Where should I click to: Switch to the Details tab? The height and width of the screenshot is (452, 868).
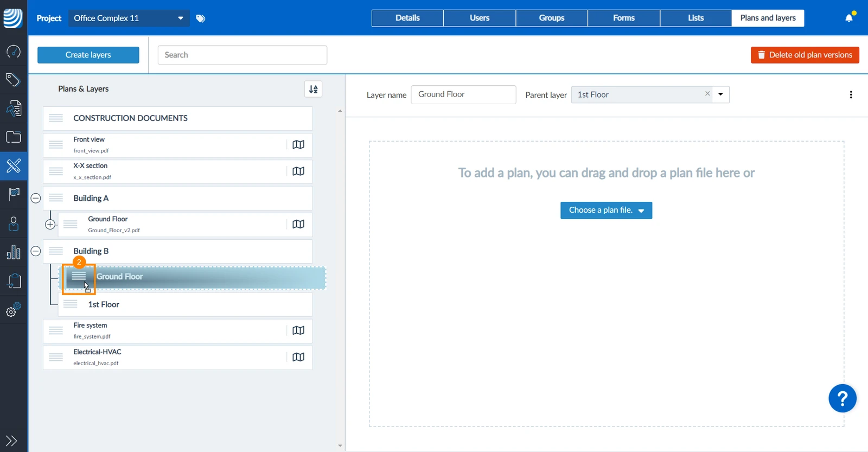click(407, 18)
